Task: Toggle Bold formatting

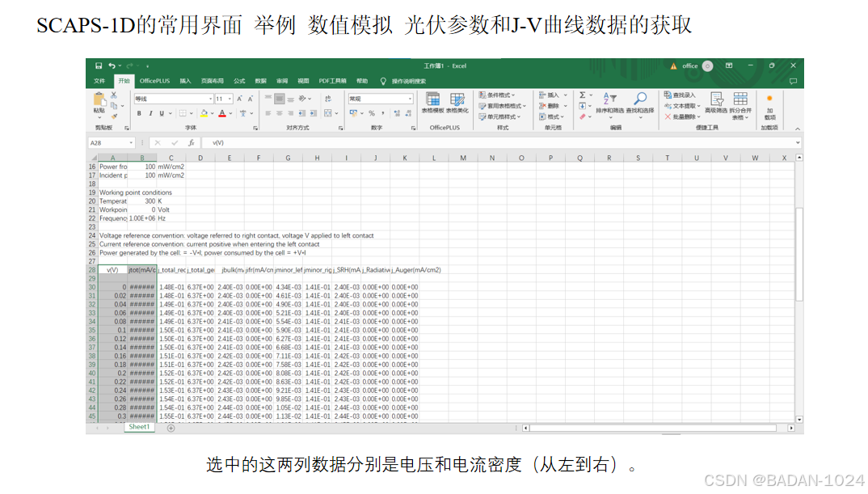Action: point(139,113)
